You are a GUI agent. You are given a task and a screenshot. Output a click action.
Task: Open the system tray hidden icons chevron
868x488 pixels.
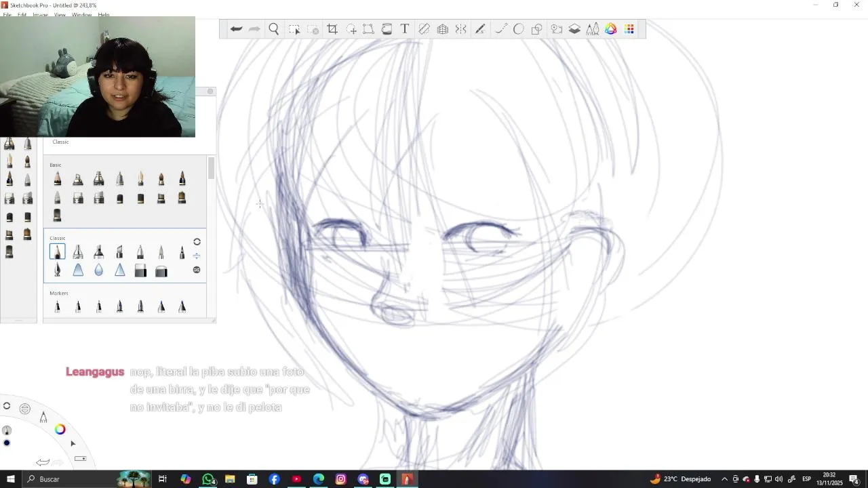(x=724, y=479)
